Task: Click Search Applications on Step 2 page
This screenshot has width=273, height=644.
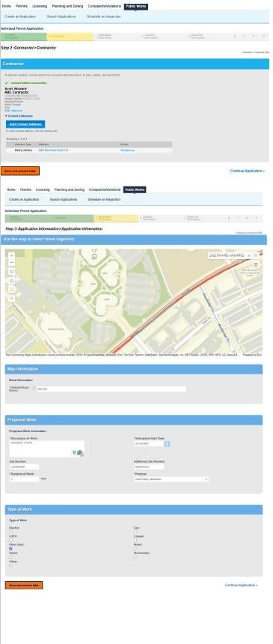Action: pos(61,16)
